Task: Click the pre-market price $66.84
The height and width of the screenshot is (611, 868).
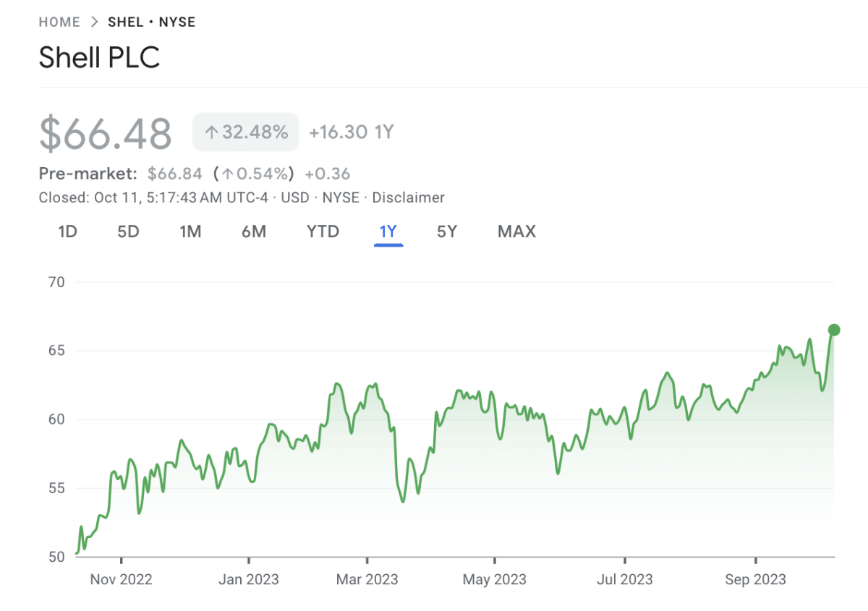Action: (x=174, y=174)
